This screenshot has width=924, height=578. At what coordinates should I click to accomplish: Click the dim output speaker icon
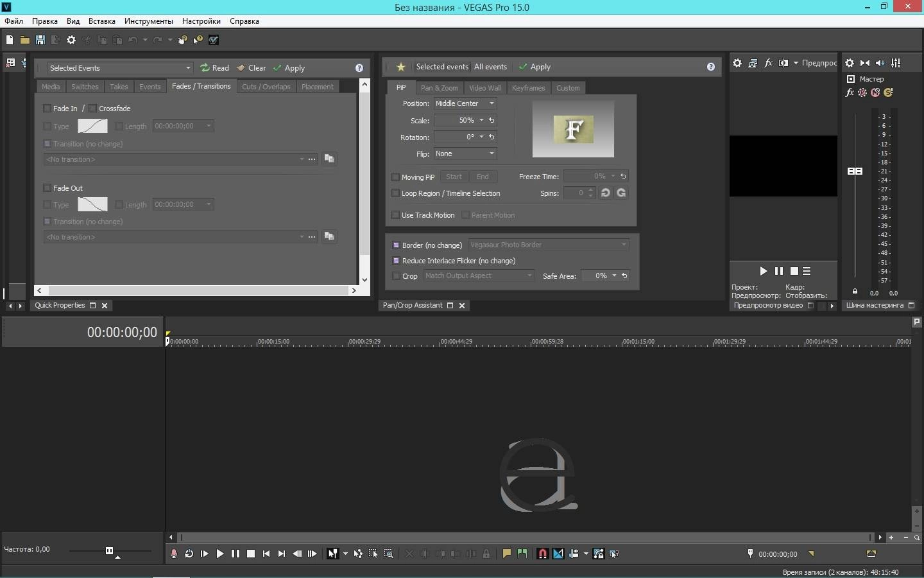pyautogui.click(x=880, y=63)
